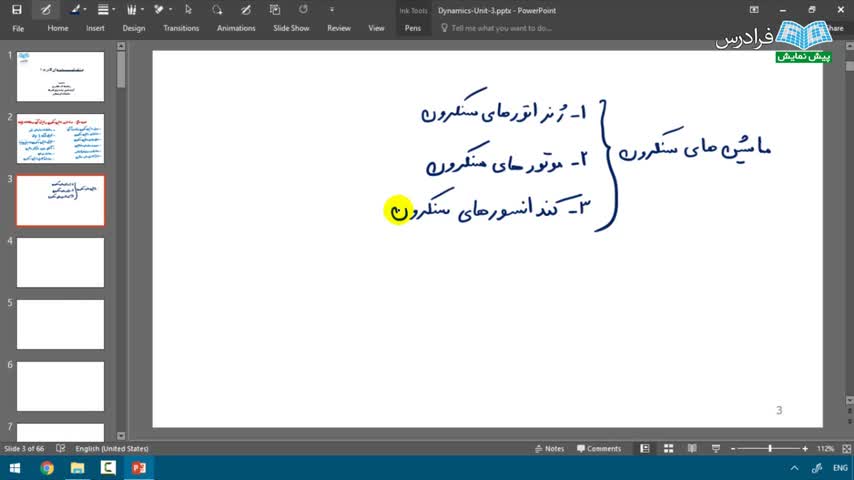Screen dimensions: 854x480
Task: Start Slide Show from status bar icon
Action: (716, 448)
